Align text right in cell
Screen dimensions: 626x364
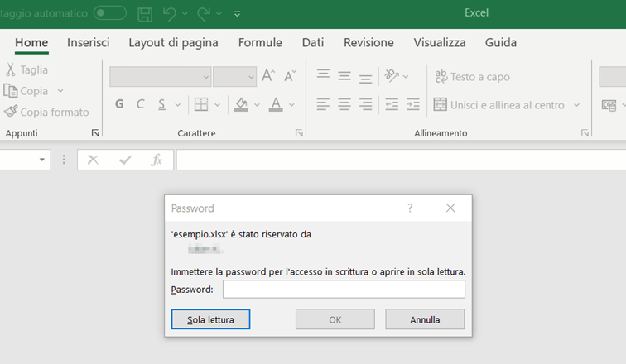365,104
